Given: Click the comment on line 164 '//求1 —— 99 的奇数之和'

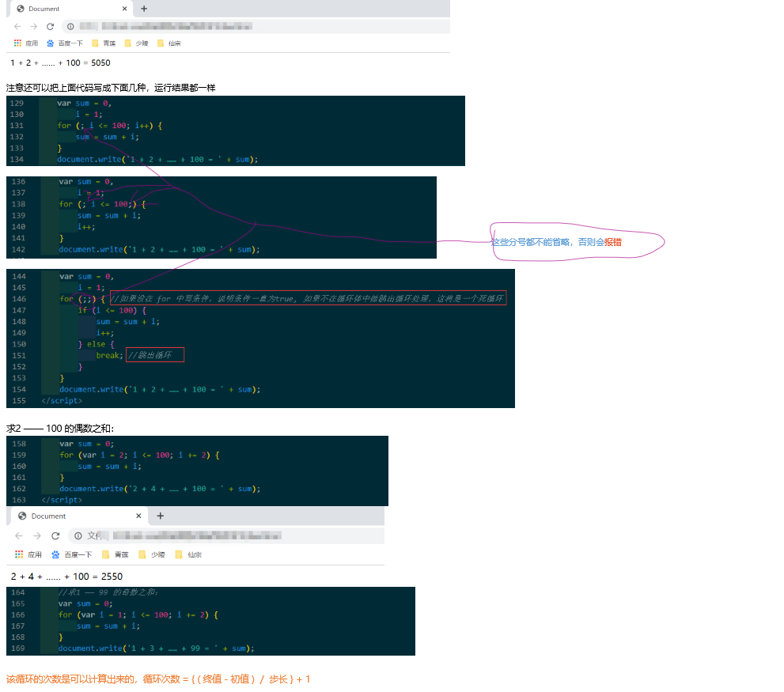Looking at the screenshot, I should [x=108, y=592].
